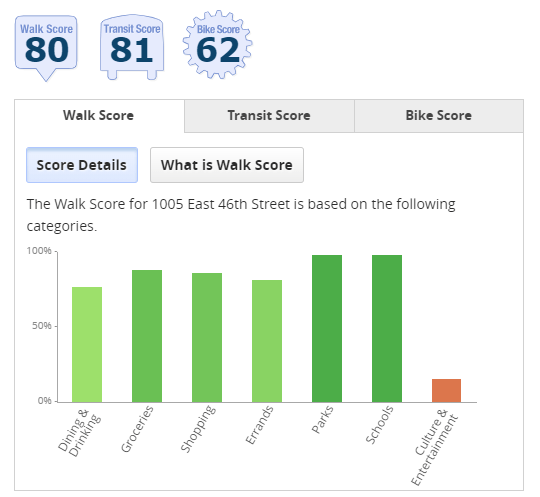Image resolution: width=540 pixels, height=497 pixels.
Task: Click the Parks bar in chart
Action: [327, 329]
